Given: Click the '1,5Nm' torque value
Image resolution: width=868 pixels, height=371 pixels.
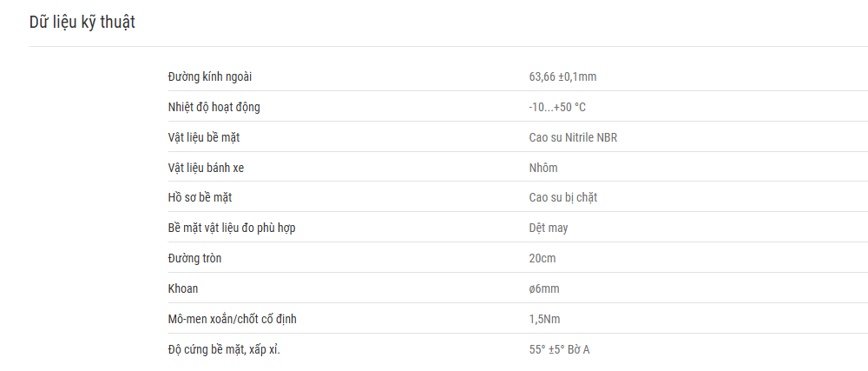Looking at the screenshot, I should pyautogui.click(x=545, y=320).
